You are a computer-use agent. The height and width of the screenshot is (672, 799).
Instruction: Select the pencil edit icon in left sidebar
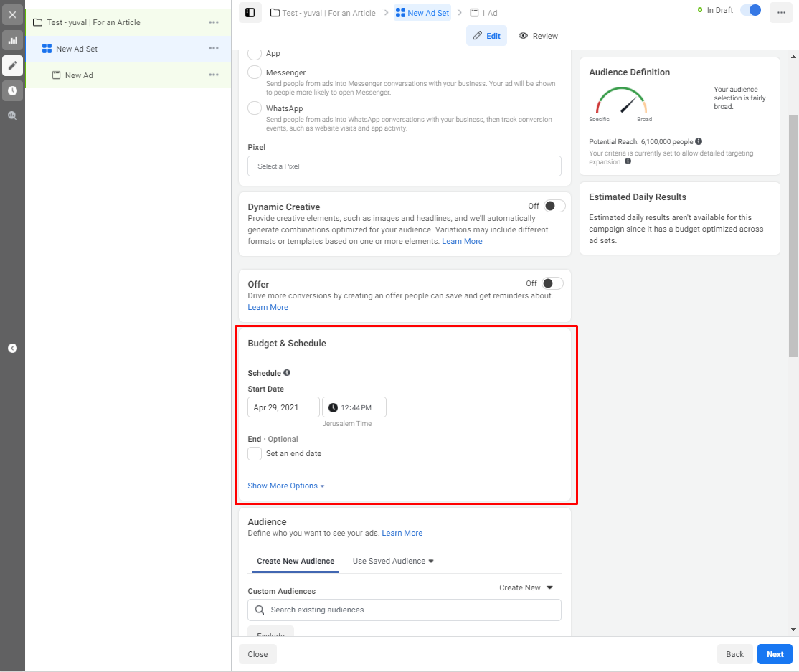[x=12, y=65]
